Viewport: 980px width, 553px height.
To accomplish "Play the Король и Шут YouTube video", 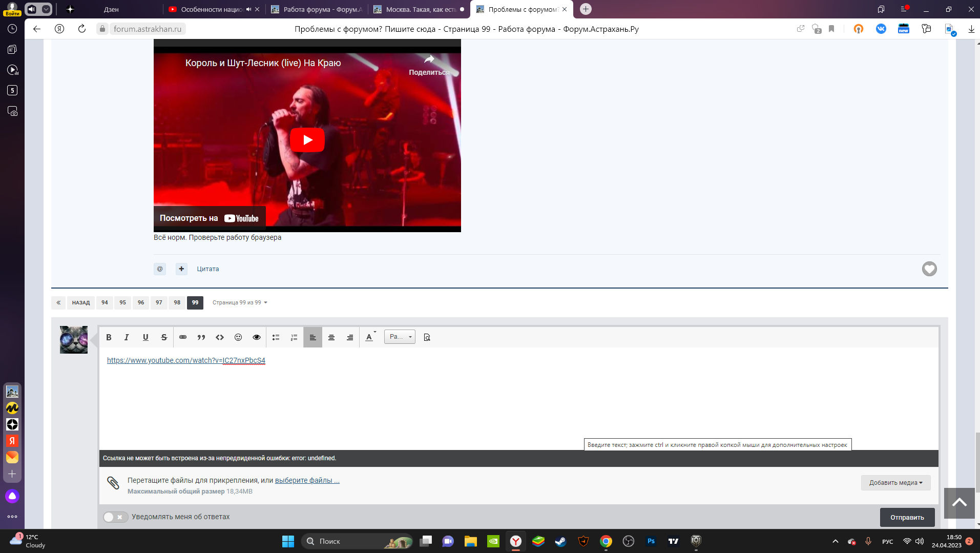I will 307,140.
